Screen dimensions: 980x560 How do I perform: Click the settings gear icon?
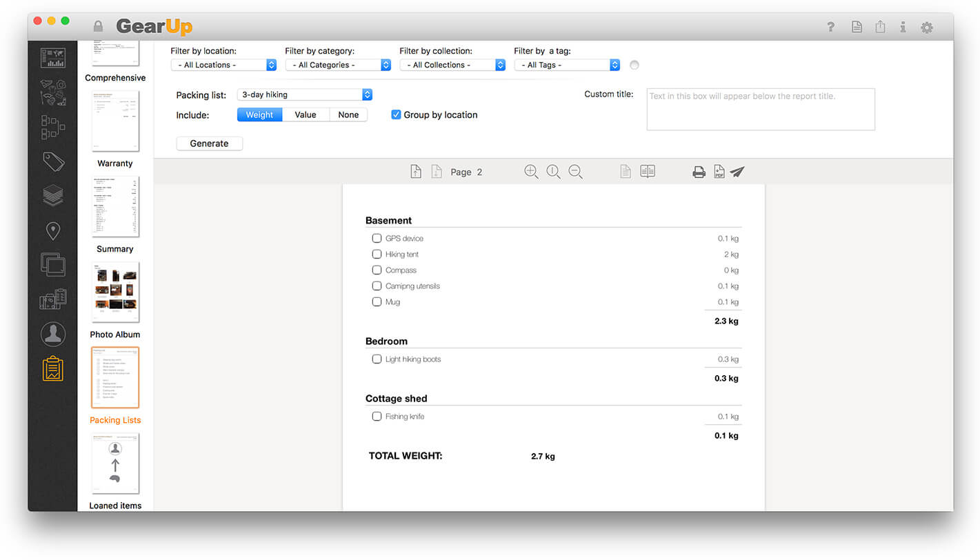[x=927, y=28]
